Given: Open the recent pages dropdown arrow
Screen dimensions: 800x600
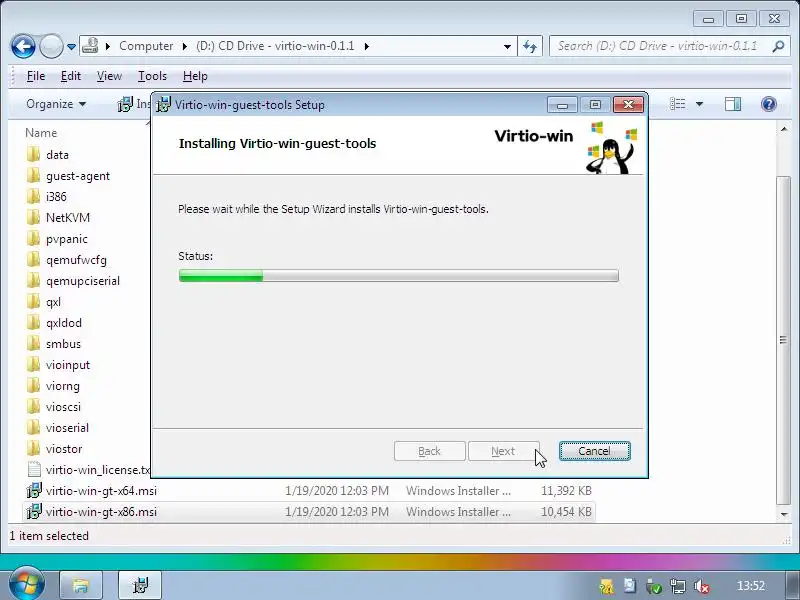Looking at the screenshot, I should tap(71, 47).
